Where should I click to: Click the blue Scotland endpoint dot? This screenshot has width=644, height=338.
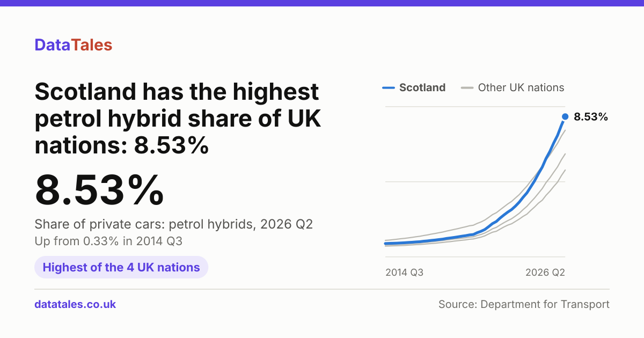tap(565, 116)
